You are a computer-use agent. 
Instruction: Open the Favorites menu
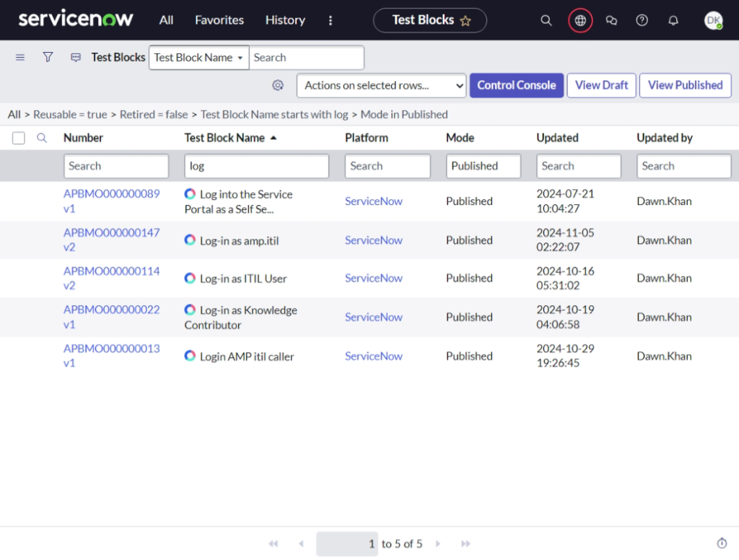(x=219, y=20)
